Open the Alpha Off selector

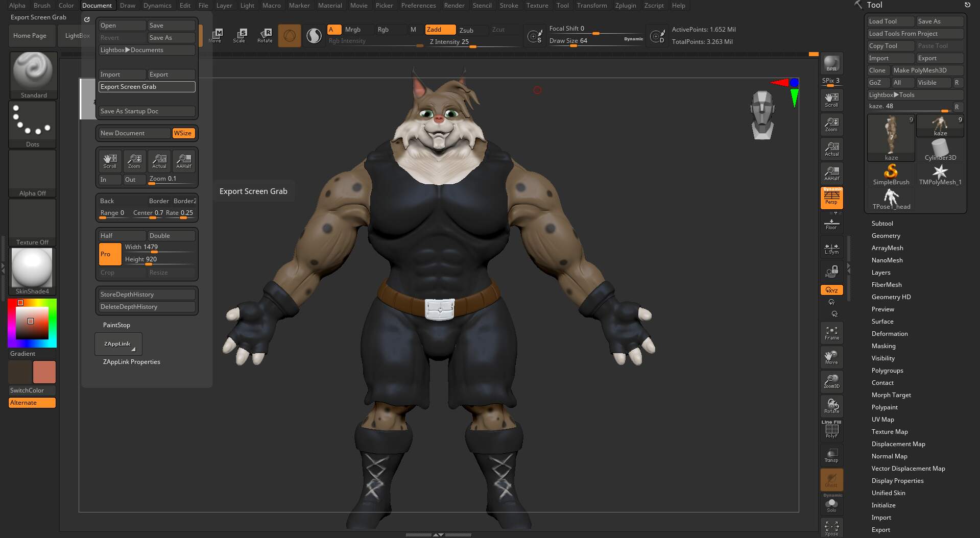32,174
